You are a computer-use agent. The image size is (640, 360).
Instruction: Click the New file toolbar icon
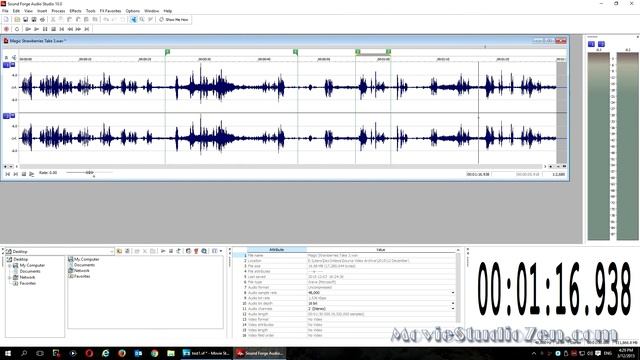6,19
